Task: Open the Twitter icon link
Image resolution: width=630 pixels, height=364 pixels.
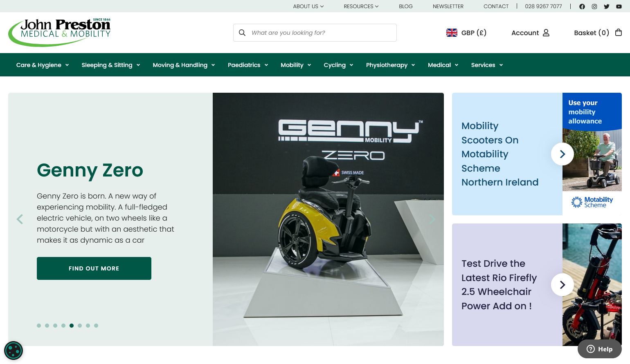Action: pos(607,7)
